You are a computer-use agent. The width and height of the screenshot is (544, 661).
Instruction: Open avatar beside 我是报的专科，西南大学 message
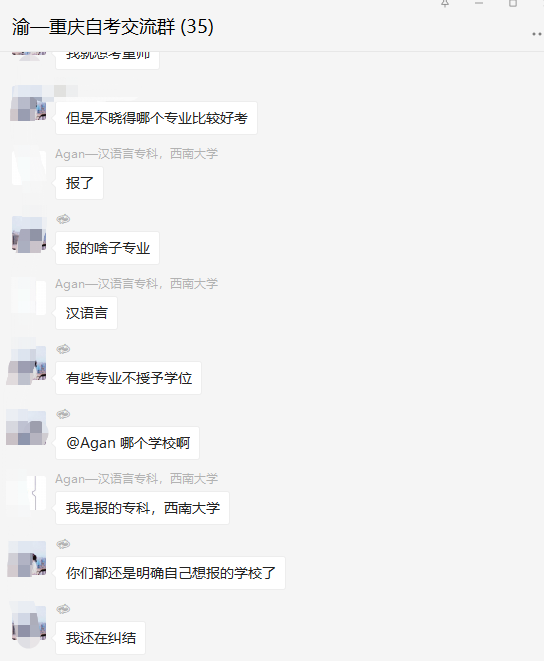coord(29,493)
